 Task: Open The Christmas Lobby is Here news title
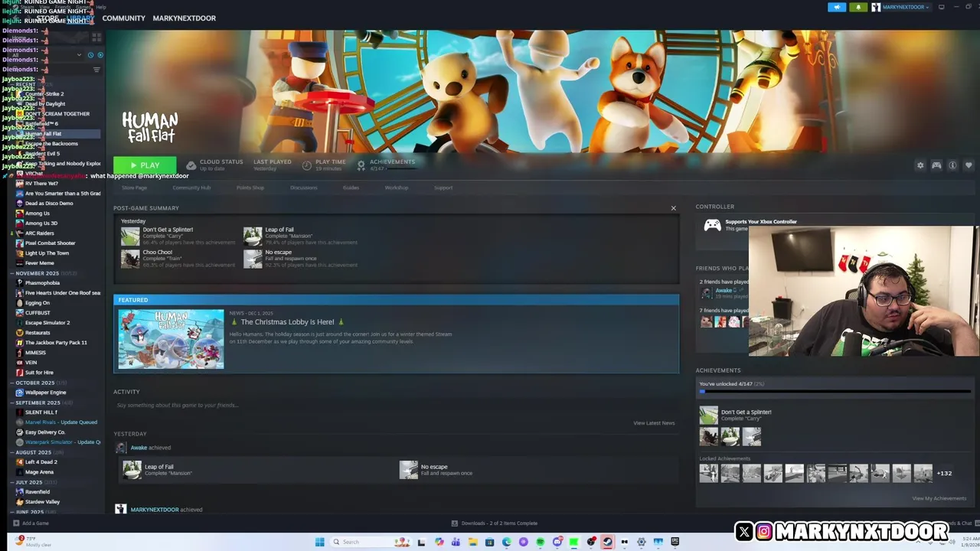[287, 322]
